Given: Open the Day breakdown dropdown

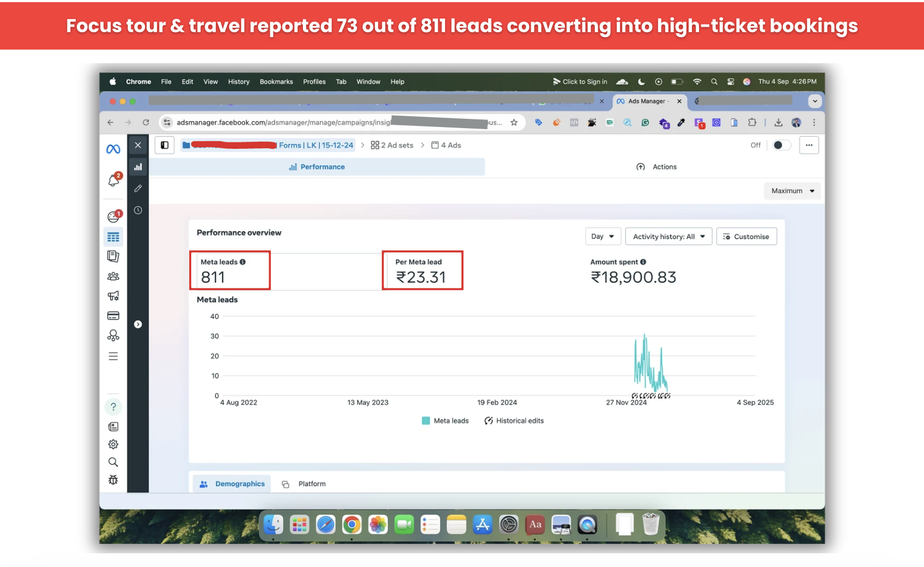Looking at the screenshot, I should pos(603,237).
